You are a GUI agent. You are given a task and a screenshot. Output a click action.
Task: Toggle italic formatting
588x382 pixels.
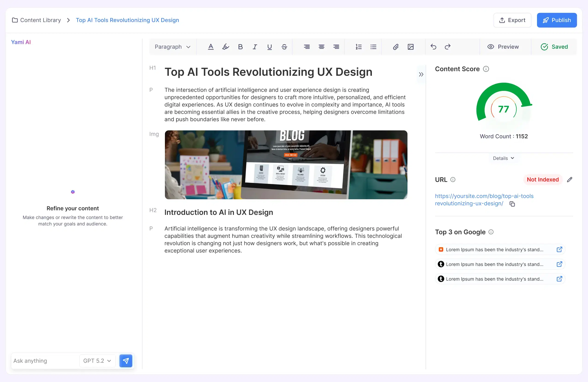click(x=255, y=47)
